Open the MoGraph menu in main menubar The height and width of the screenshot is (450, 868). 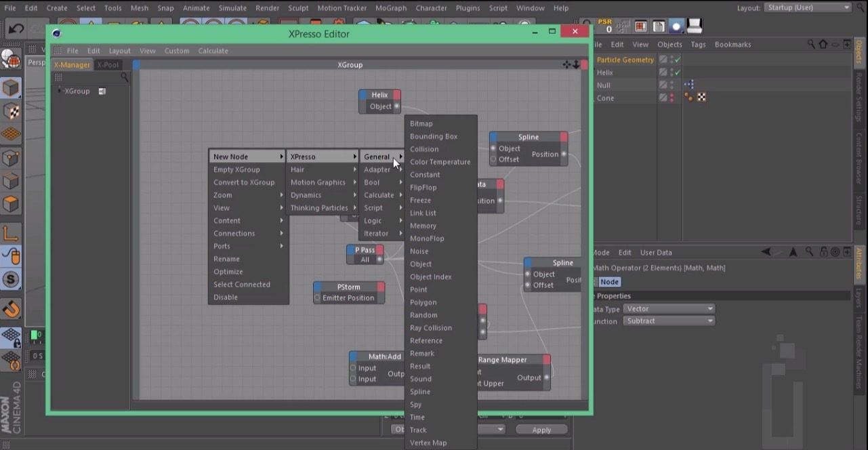390,8
